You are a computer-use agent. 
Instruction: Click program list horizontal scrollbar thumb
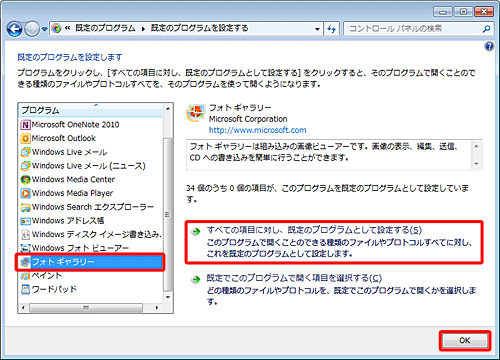click(86, 308)
